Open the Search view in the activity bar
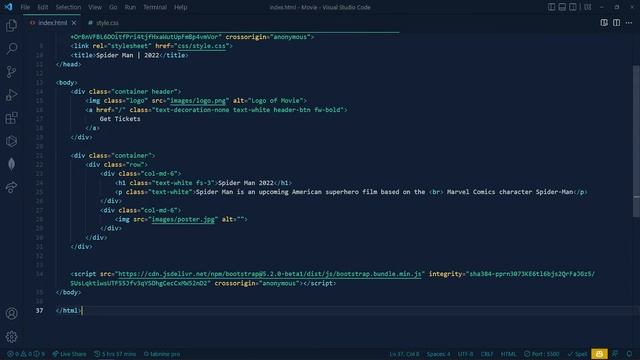Screen dimensions: 640x360 (x=11, y=49)
